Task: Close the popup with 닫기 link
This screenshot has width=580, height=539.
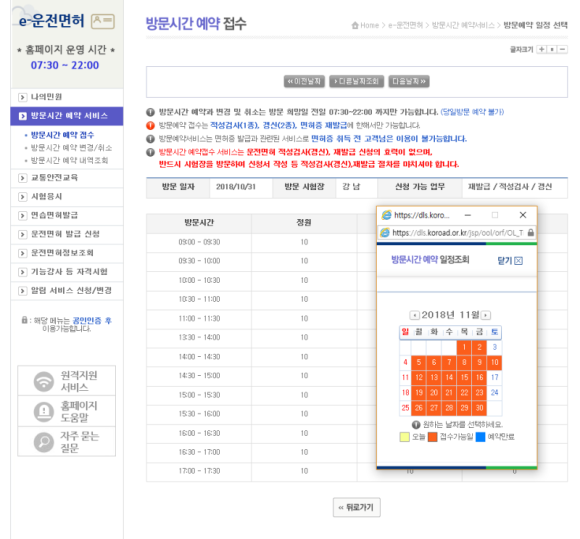Action: (x=510, y=261)
